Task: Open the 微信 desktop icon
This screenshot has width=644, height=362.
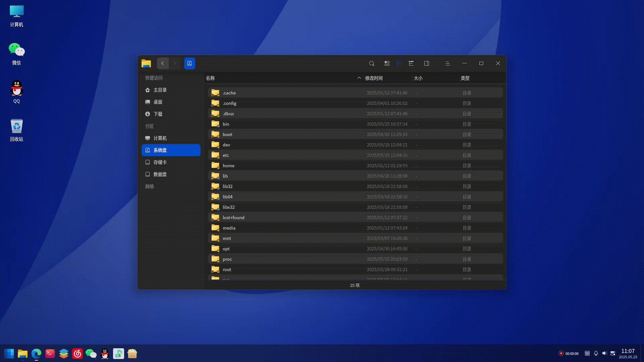Action: pyautogui.click(x=16, y=54)
